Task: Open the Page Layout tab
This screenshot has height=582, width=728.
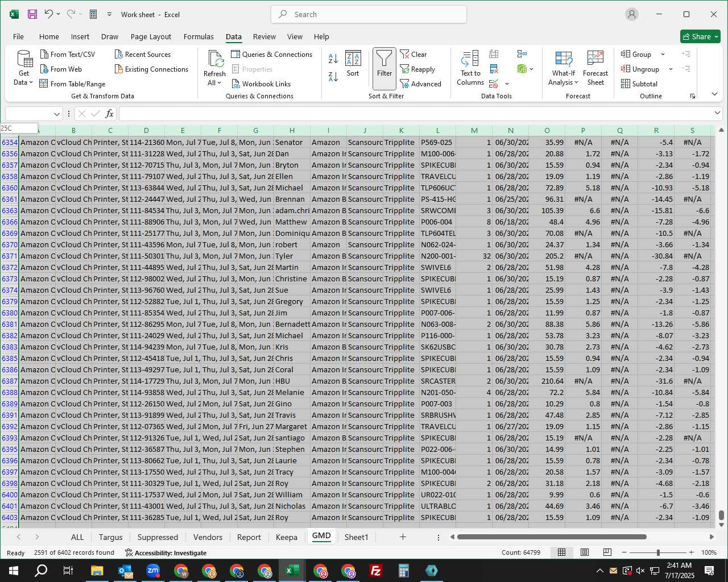Action: pyautogui.click(x=151, y=36)
